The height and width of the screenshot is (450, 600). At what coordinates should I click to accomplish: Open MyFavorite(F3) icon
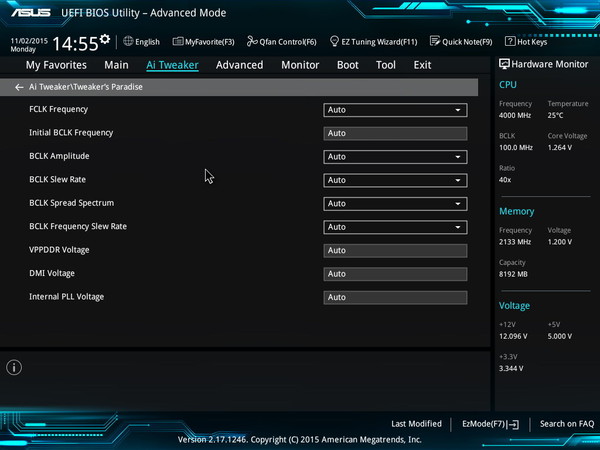pyautogui.click(x=178, y=41)
